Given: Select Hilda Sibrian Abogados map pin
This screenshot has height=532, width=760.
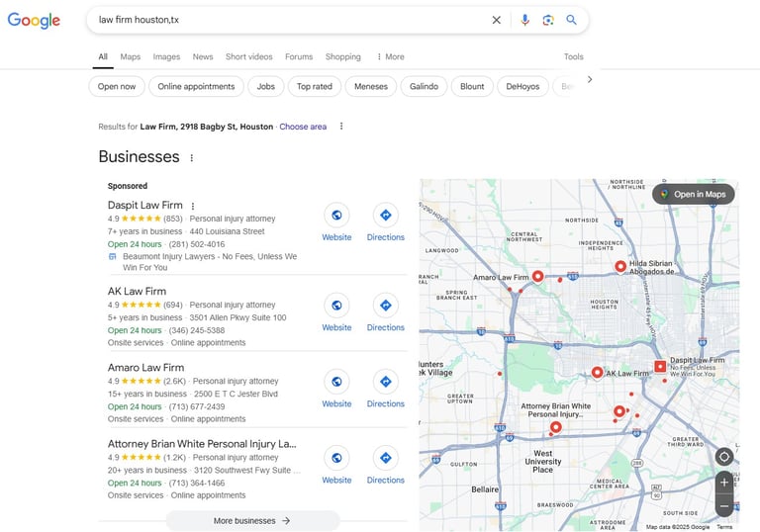Looking at the screenshot, I should 620,266.
